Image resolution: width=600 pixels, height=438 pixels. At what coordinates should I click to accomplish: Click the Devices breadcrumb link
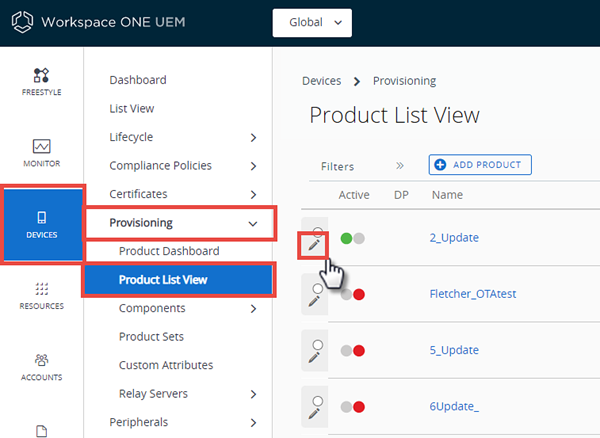point(321,81)
